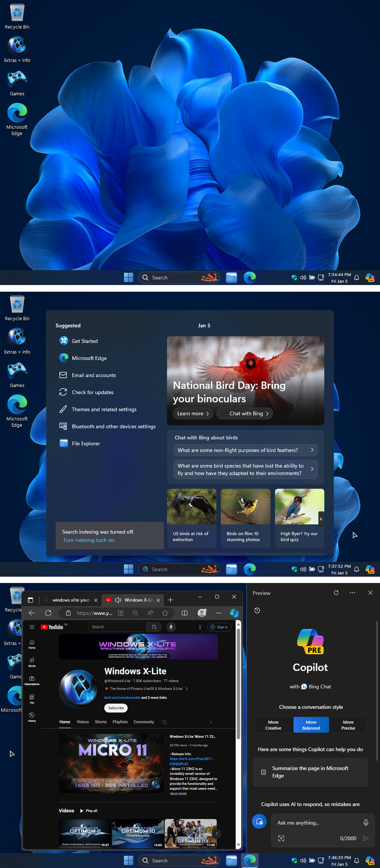Mute the Windows X-Lite tab audio
This screenshot has height=868, width=380.
click(118, 600)
